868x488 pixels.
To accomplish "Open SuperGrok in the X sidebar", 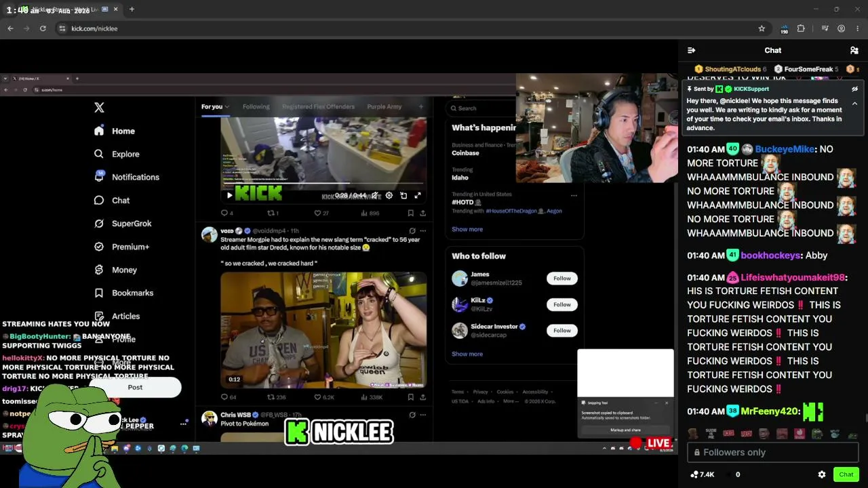I will [123, 224].
